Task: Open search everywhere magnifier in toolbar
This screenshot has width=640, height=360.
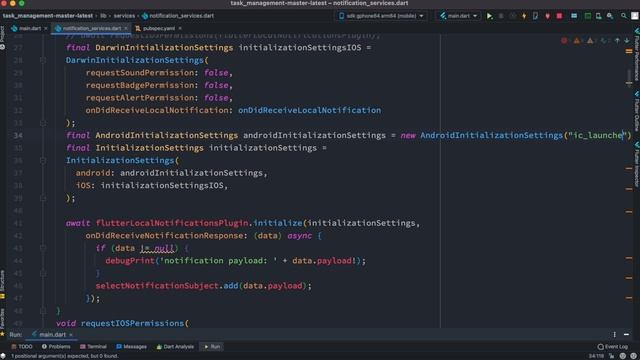Action: (x=624, y=16)
